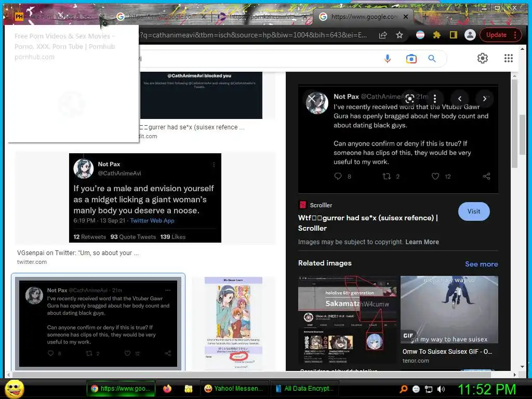
Task: Open Chrome taskbar item https://www.goo...
Action: [121, 389]
